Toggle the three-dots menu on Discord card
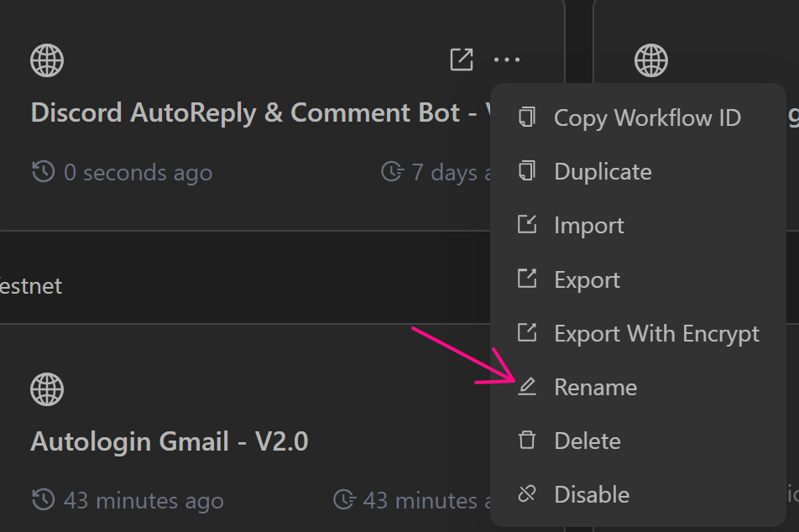Screen dimensions: 799x532 point(507,60)
